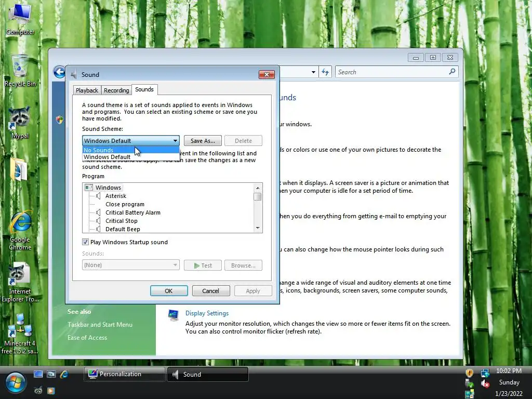Screen dimensions: 532x399
Task: Click the taskbar clock showing 10:02 PM
Action: pyautogui.click(x=509, y=371)
